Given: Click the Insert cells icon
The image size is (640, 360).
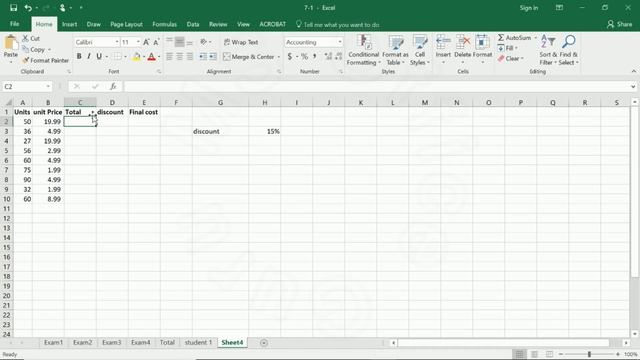Looking at the screenshot, I should (x=443, y=42).
